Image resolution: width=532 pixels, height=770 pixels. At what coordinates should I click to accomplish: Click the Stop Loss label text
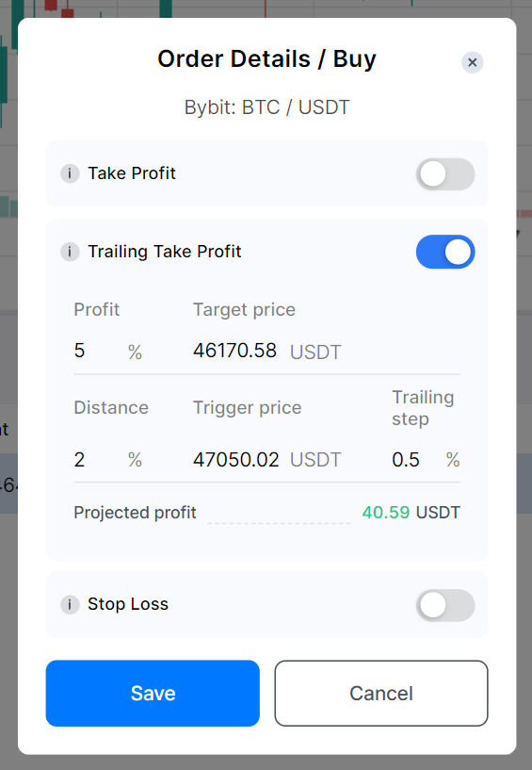tap(128, 604)
